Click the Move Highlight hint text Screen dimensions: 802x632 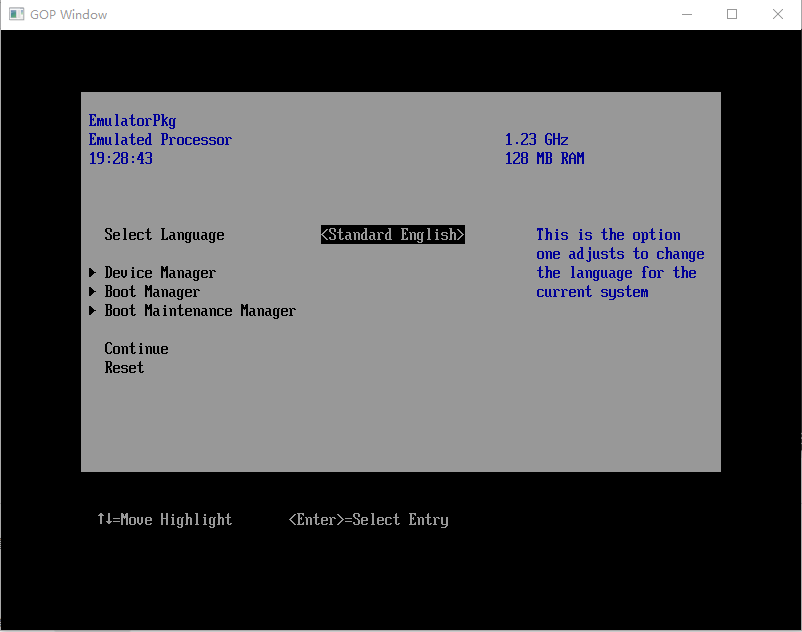164,520
